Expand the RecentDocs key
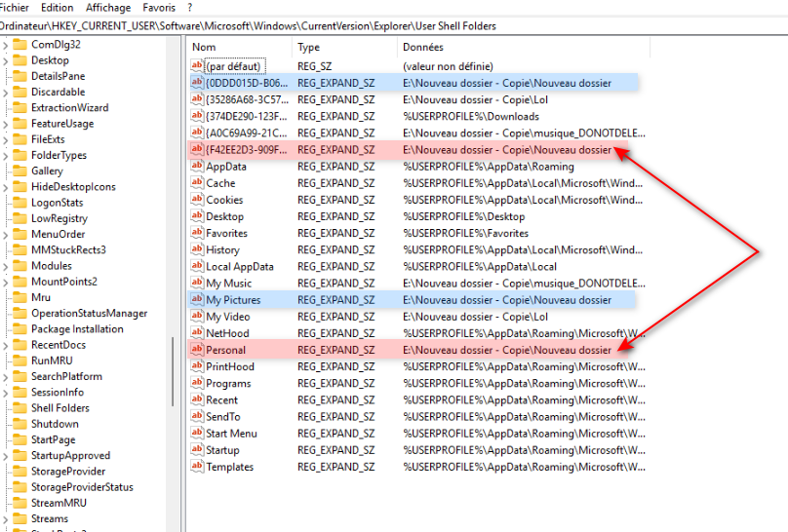Viewport: 788px width, 532px height. (5, 345)
